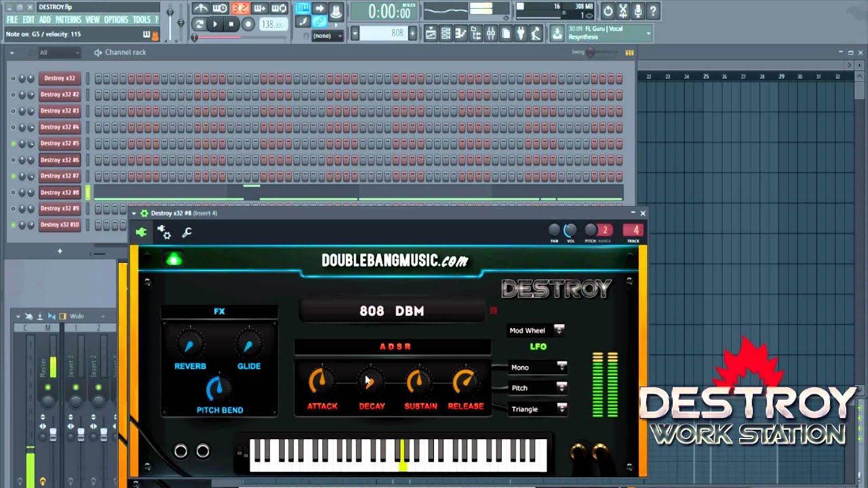Adjust the plugin channel PAN knob

(554, 230)
